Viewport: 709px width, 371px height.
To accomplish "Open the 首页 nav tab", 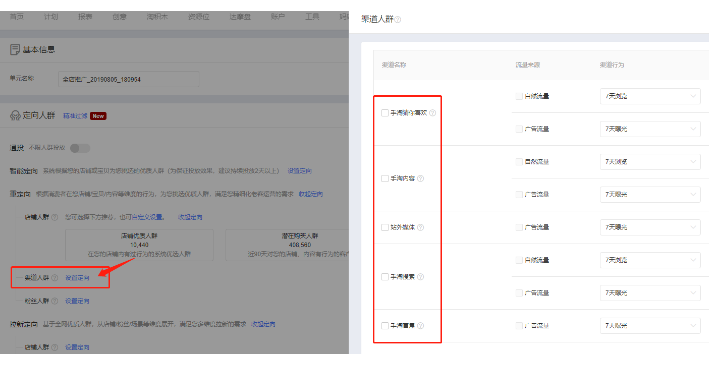I will (17, 17).
